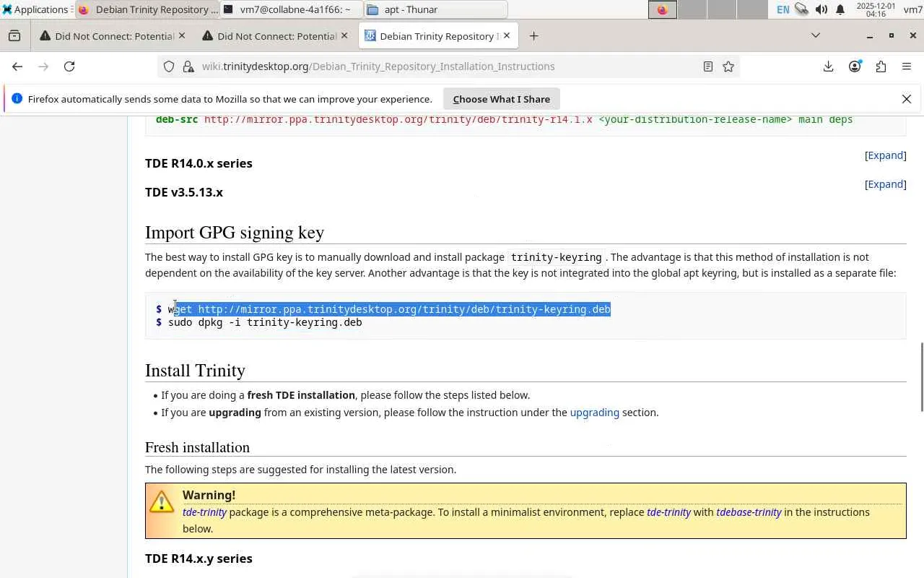This screenshot has height=578, width=924.
Task: Open Firefox View
Action: tap(14, 35)
